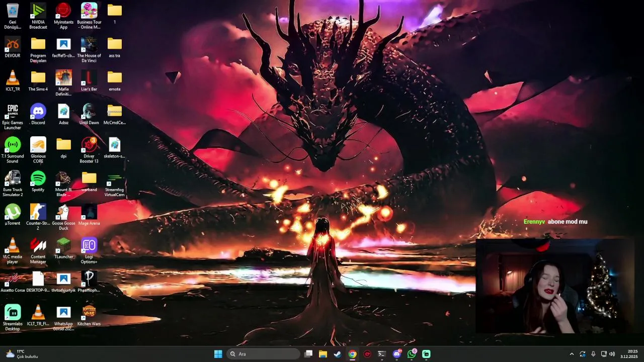Open µTorrent desktop icon

pos(13,215)
